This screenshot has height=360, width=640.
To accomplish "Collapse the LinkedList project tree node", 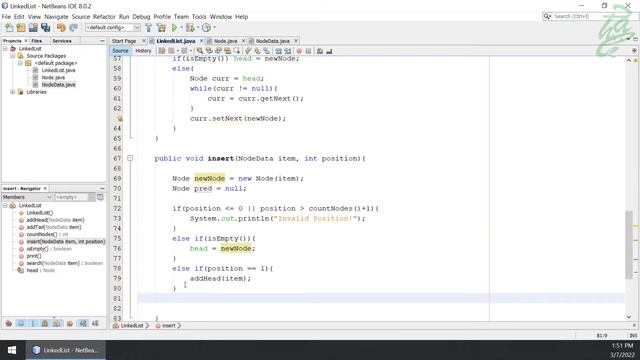I will tap(5, 49).
